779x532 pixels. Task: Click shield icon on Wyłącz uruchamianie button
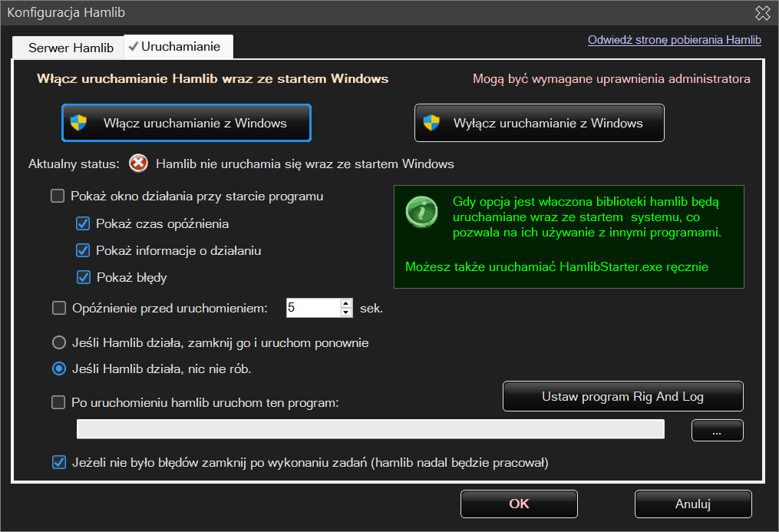click(x=431, y=123)
